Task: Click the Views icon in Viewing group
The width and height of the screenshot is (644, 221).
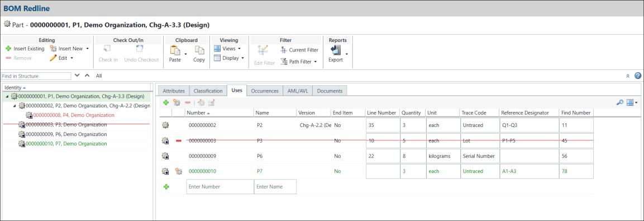Action: point(217,49)
